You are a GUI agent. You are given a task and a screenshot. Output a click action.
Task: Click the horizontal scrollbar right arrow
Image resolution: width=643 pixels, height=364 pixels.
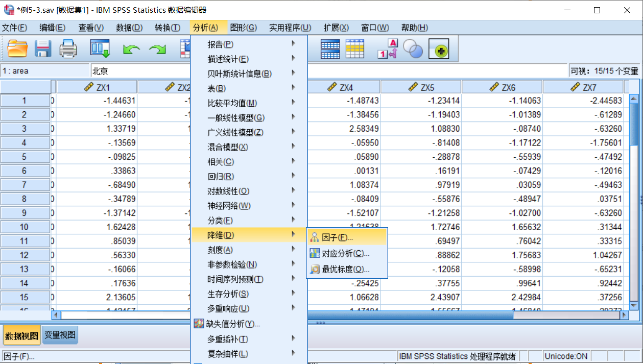pyautogui.click(x=624, y=316)
